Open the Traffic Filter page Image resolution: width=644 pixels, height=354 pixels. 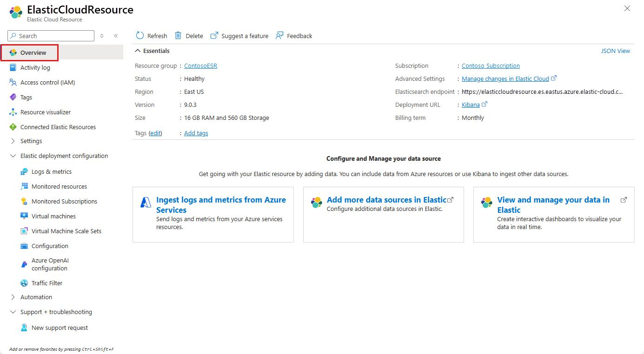(46, 283)
